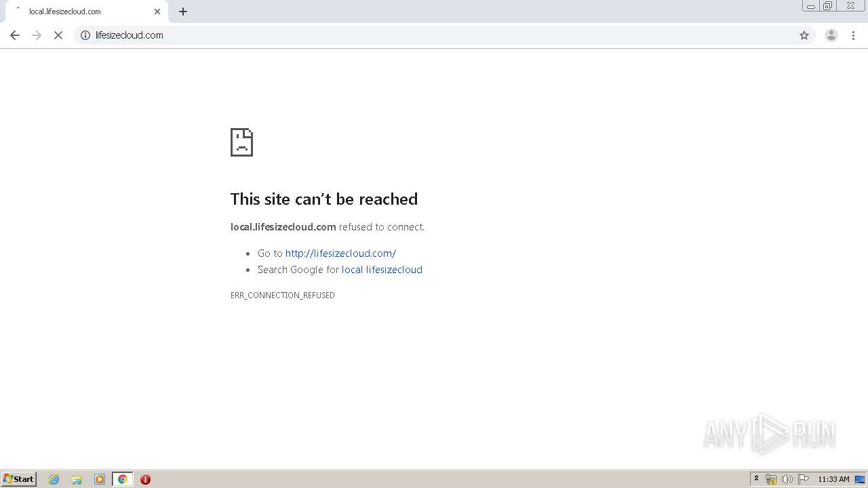Bookmark this page with the star

click(x=804, y=35)
